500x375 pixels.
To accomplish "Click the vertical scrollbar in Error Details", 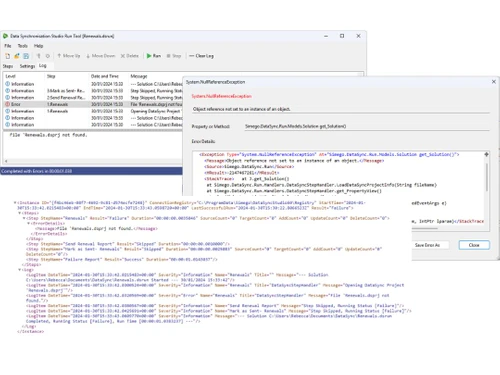I will pyautogui.click(x=487, y=177).
